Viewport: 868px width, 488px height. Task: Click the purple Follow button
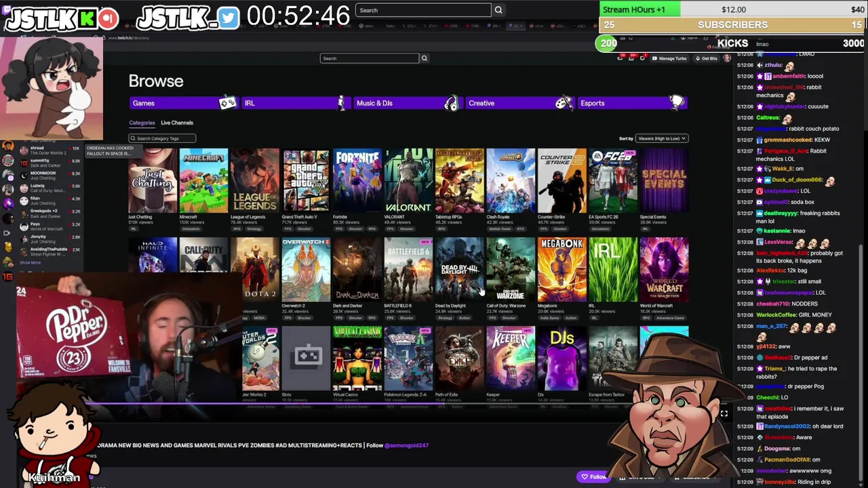click(593, 476)
